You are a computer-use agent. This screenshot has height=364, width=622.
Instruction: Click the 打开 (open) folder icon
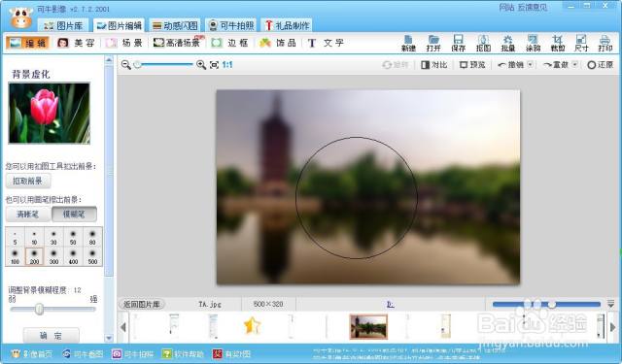coord(433,43)
